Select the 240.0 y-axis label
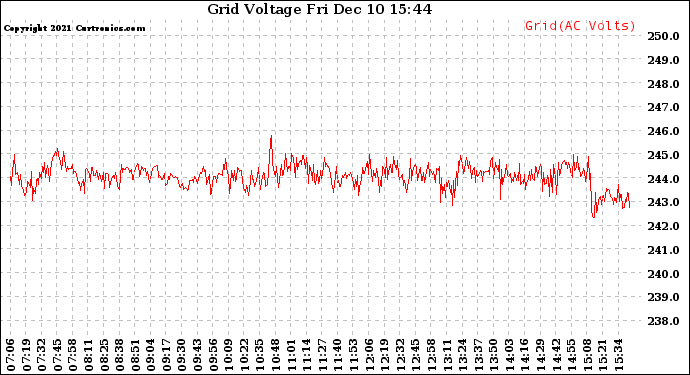 (663, 274)
